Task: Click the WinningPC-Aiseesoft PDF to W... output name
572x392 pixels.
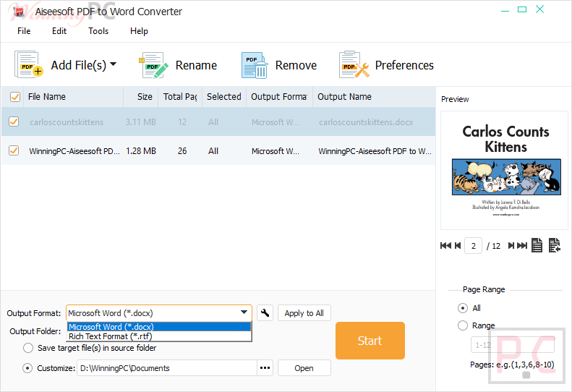Action: 375,150
